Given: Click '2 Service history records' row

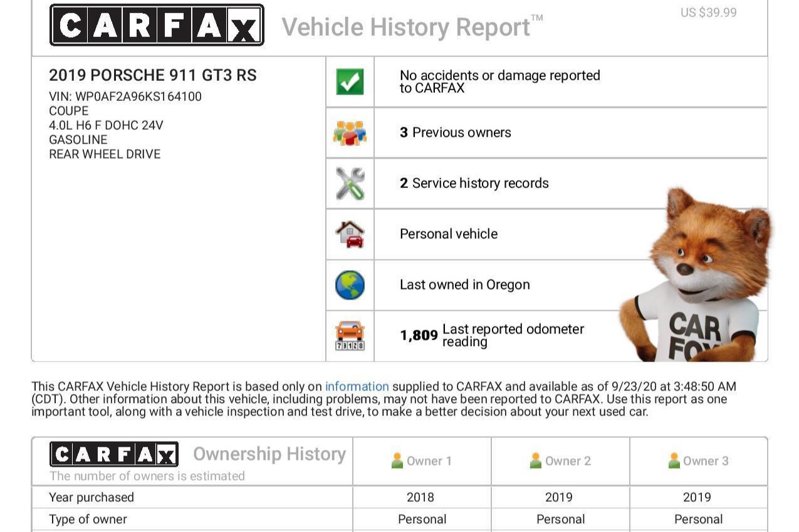Looking at the screenshot, I should [x=474, y=184].
